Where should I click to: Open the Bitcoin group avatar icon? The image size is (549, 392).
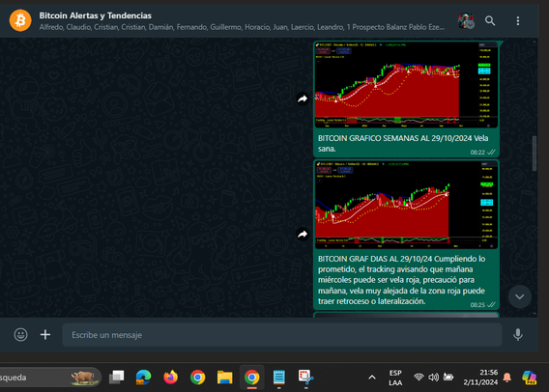[20, 20]
